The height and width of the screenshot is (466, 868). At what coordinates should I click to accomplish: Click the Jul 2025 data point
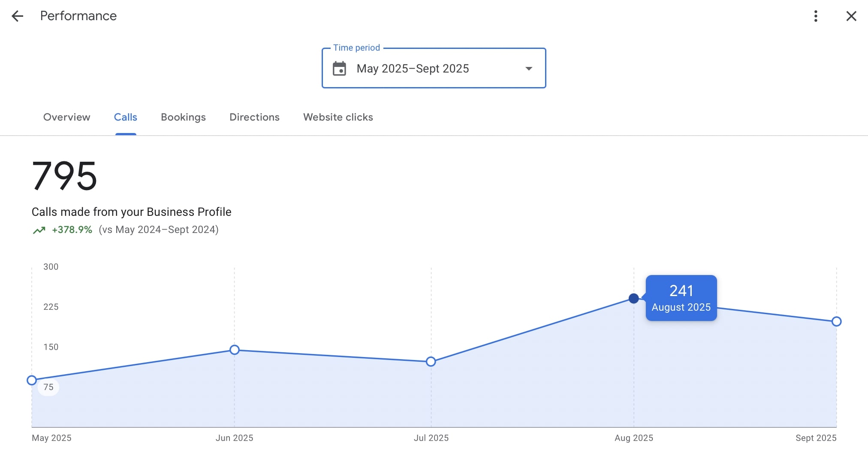click(431, 362)
